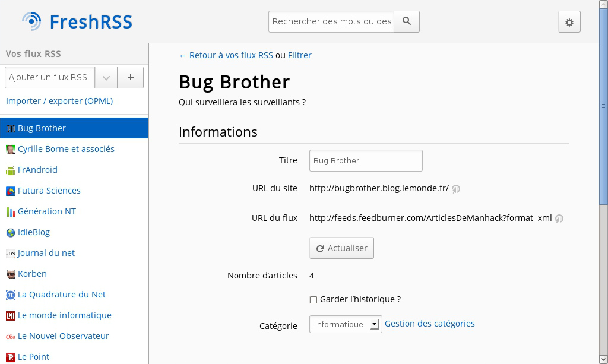Click La Quadrature du Net pi favicon
This screenshot has width=608, height=364.
[11, 295]
